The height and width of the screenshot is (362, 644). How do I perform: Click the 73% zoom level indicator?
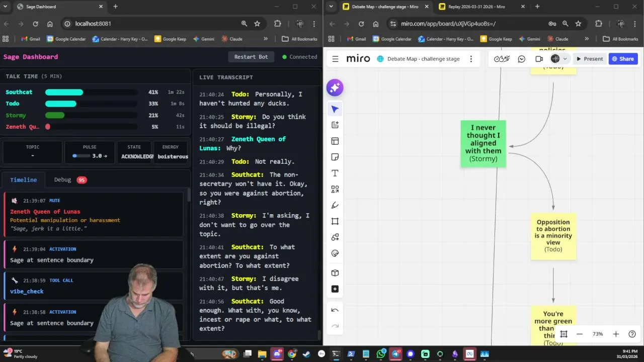click(x=598, y=334)
